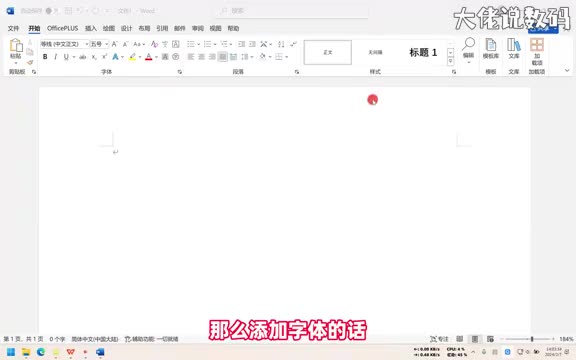Viewport: 576px width, 360px height.
Task: Click the Bullets list icon
Action: [x=191, y=44]
